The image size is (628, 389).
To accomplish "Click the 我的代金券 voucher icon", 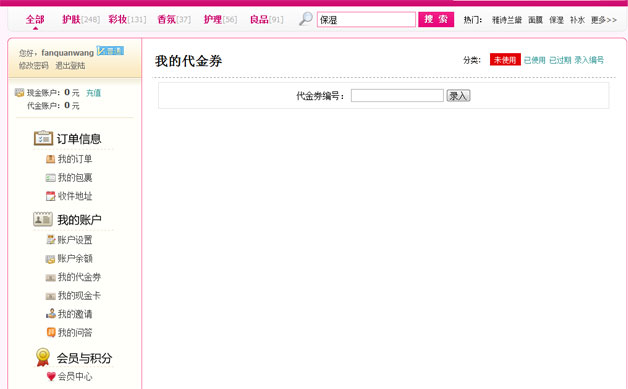I will pyautogui.click(x=50, y=277).
